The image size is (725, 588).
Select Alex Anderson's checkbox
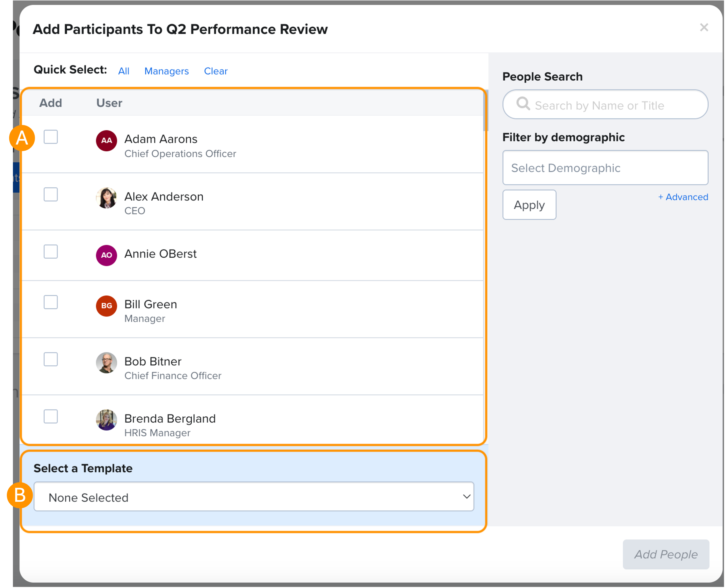pos(51,194)
